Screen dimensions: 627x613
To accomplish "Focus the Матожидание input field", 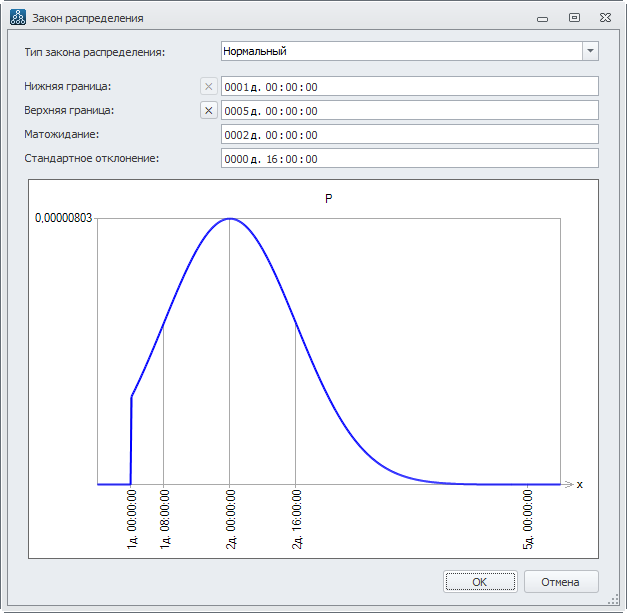I will pyautogui.click(x=409, y=135).
